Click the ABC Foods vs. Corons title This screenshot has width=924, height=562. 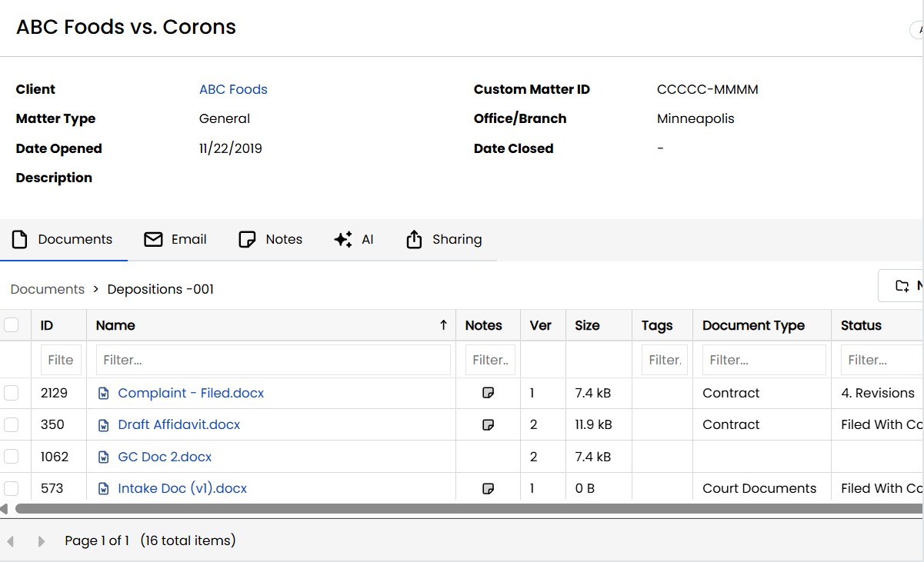point(126,27)
